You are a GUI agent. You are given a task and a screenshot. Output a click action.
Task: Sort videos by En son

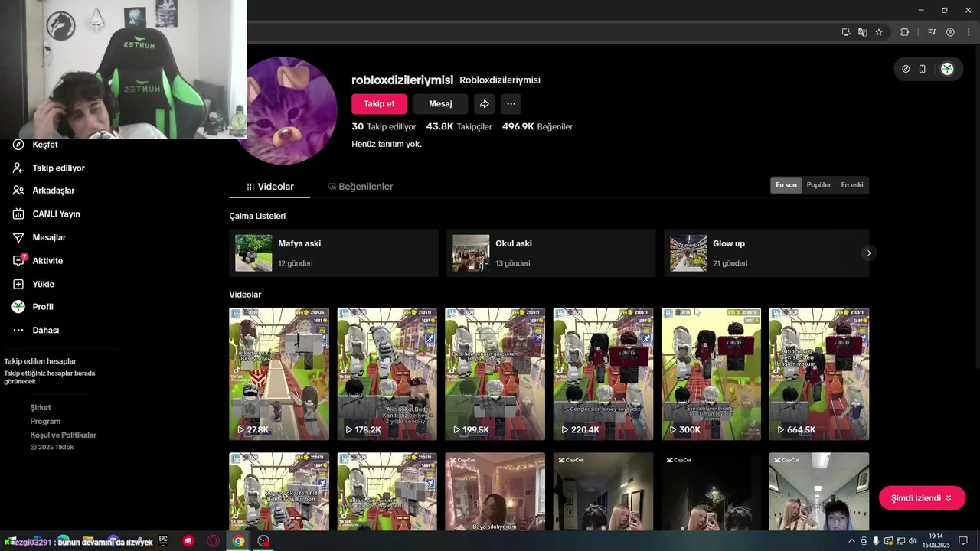pyautogui.click(x=786, y=185)
